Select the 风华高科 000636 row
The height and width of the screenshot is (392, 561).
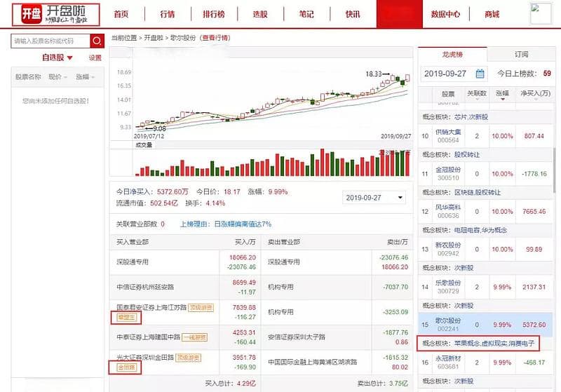pyautogui.click(x=485, y=211)
